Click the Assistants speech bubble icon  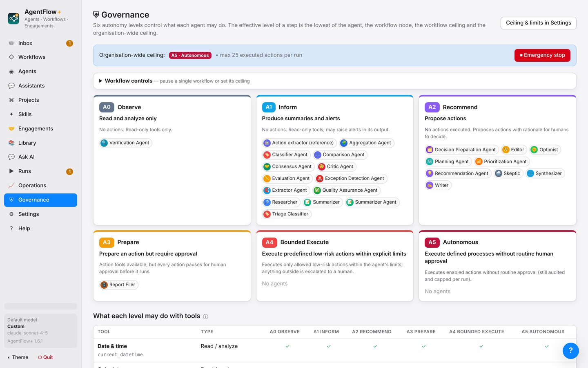pos(11,86)
